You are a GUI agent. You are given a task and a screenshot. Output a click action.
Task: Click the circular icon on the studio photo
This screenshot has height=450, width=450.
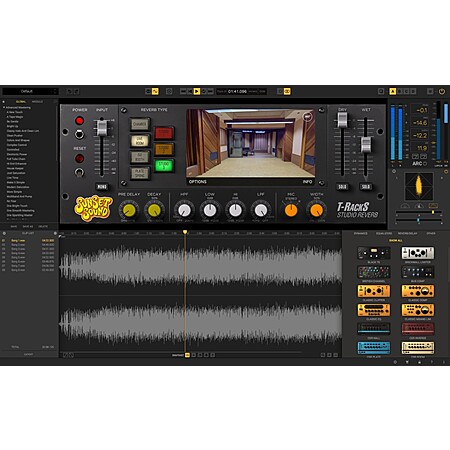point(307,116)
